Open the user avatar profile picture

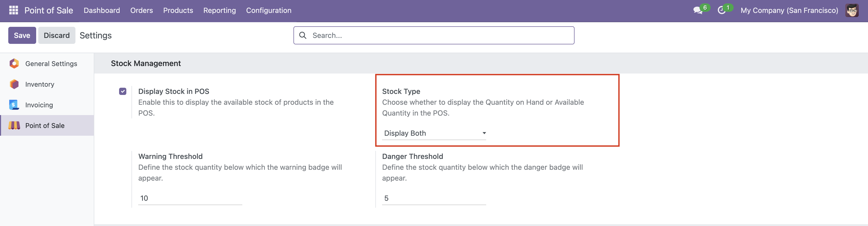point(852,10)
